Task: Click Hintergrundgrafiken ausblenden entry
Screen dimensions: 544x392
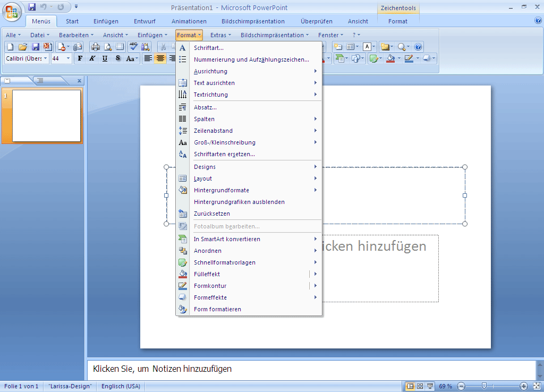Action: [249, 202]
